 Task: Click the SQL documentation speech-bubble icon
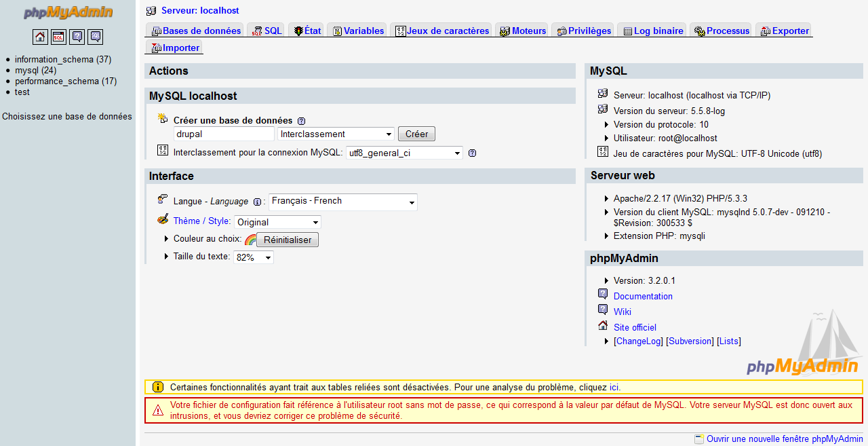tap(96, 37)
